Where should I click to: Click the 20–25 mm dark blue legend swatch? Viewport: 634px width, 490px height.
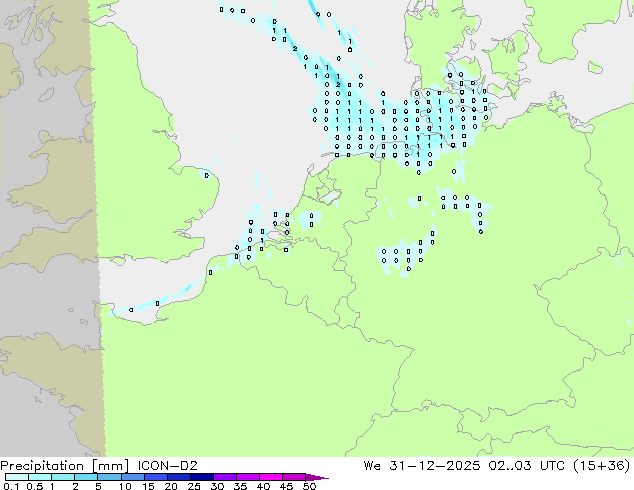point(178,477)
